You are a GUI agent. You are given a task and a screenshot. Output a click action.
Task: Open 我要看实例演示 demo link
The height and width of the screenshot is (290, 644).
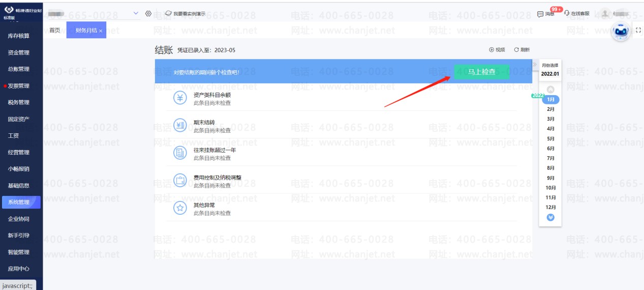[186, 14]
